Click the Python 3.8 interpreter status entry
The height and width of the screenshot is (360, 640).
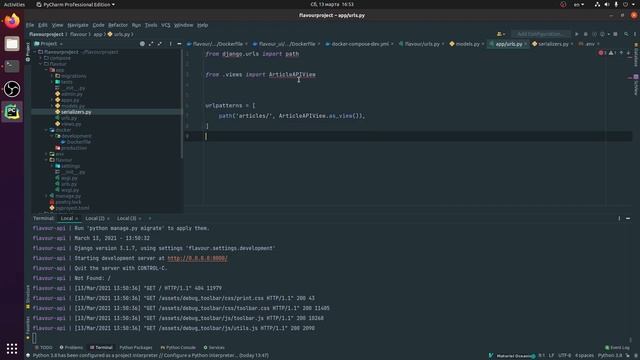click(x=610, y=356)
